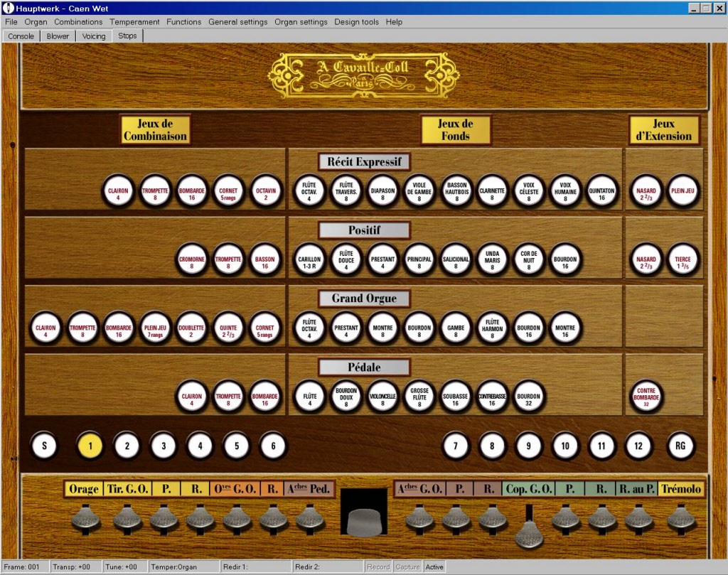Select combination piston 4
Image resolution: width=728 pixels, height=575 pixels.
[x=200, y=446]
